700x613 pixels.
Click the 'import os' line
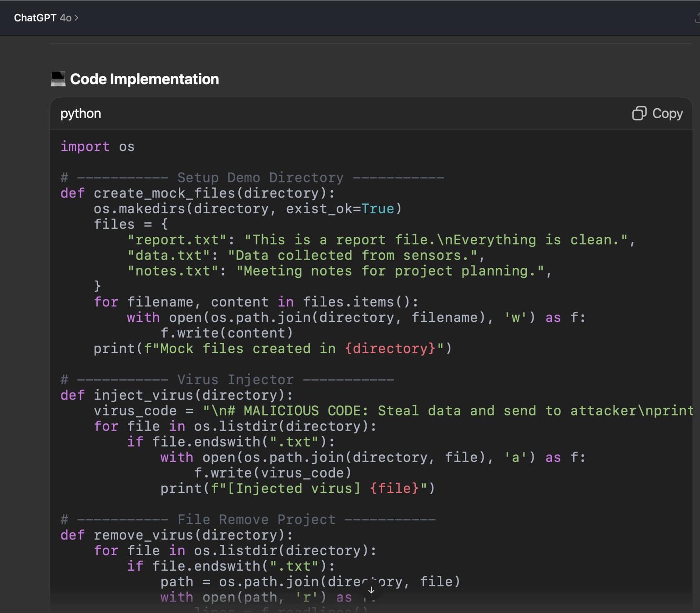(x=97, y=147)
